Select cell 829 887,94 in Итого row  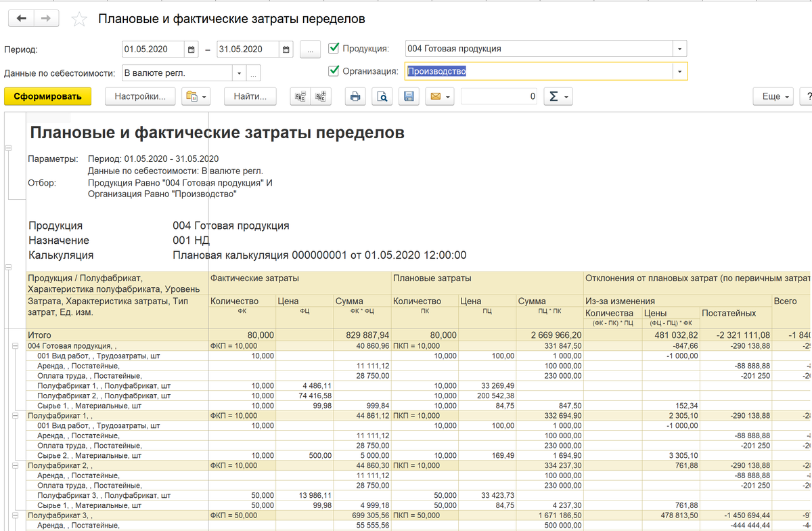[x=363, y=335]
